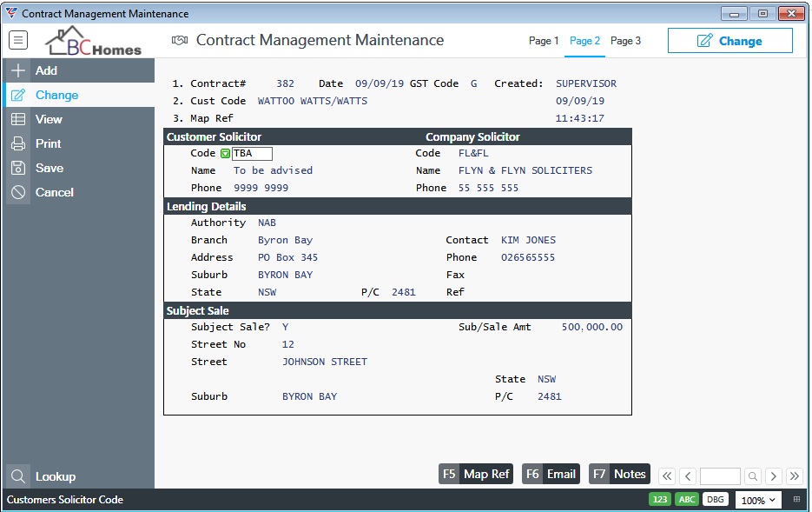Click customer code WATT00 WATTS/WATTS
Viewport: 812px width, 512px height.
pyautogui.click(x=313, y=101)
